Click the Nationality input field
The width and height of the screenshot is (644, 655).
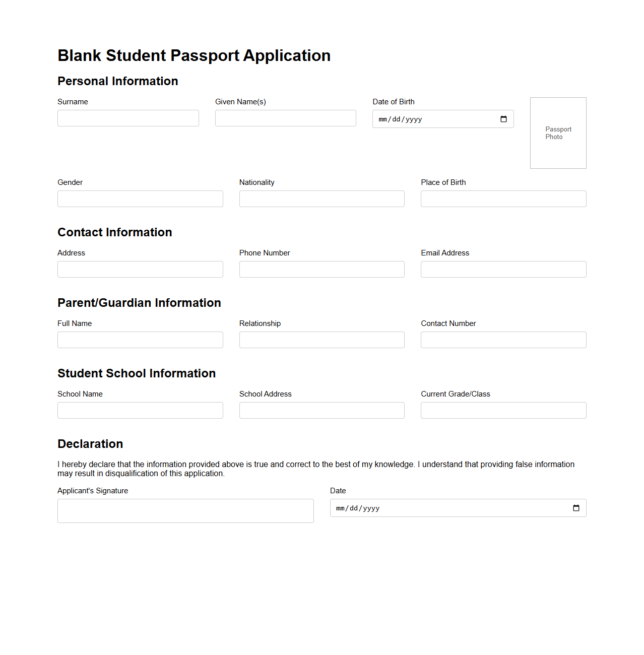tap(321, 199)
